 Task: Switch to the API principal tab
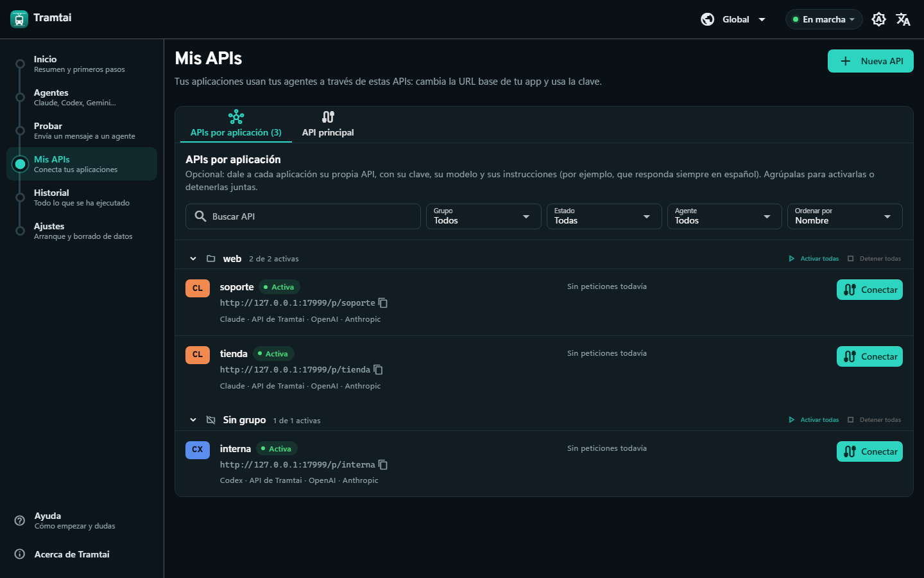(328, 125)
